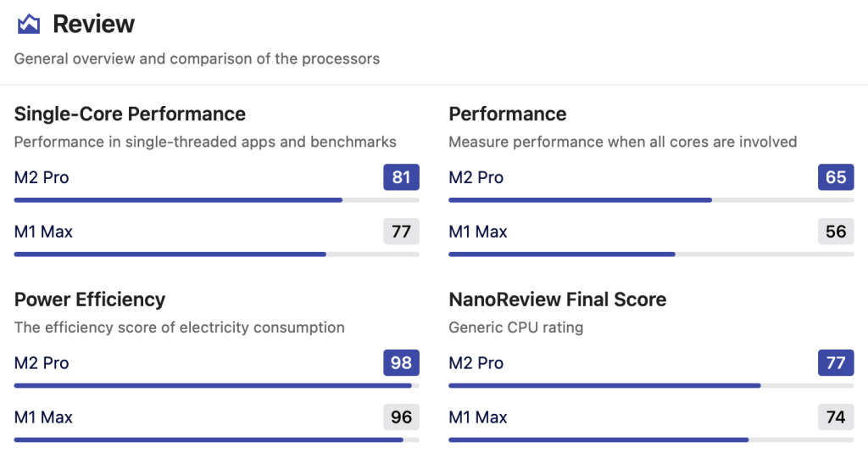Click the M1 Max single-core score badge
This screenshot has height=470, width=868.
(x=401, y=232)
